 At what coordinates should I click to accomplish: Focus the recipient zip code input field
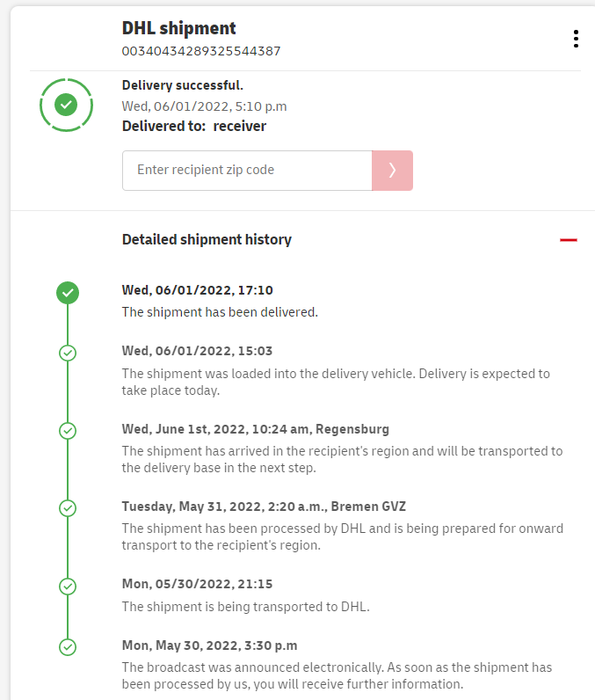(x=247, y=171)
